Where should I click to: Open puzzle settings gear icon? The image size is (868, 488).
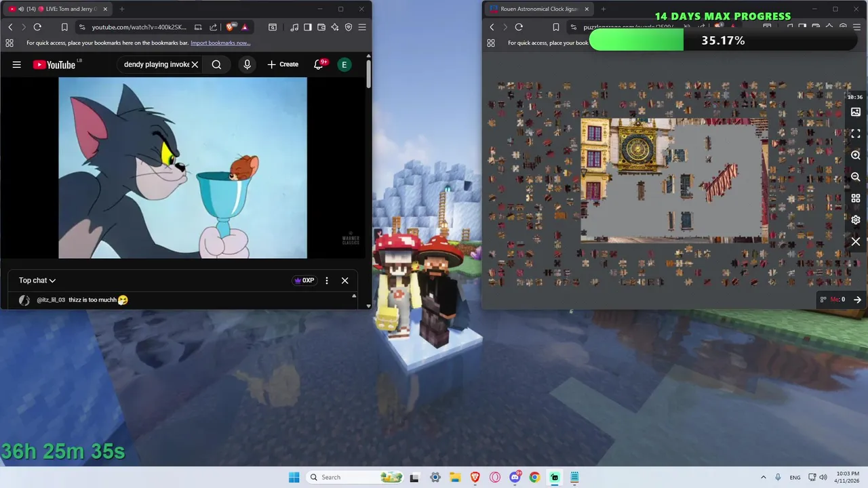pyautogui.click(x=856, y=220)
